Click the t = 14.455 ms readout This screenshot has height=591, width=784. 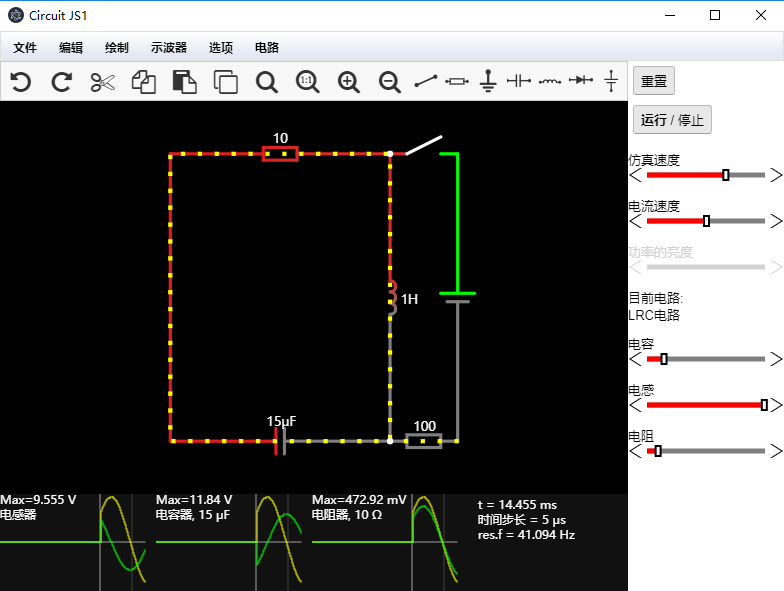coord(517,504)
